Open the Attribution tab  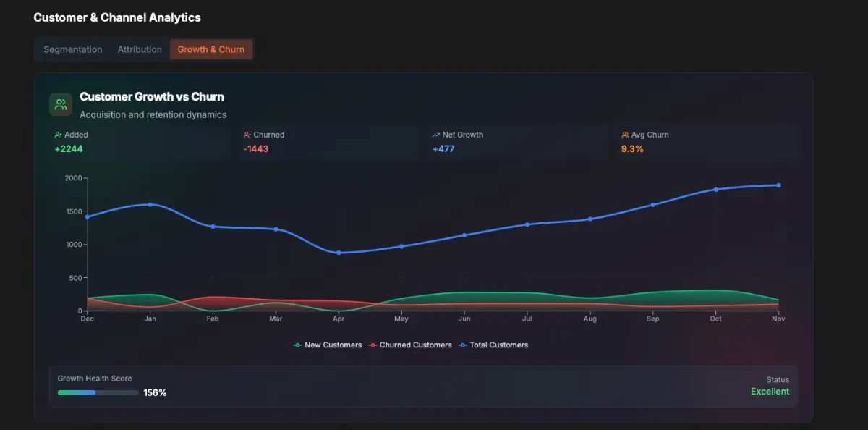139,49
